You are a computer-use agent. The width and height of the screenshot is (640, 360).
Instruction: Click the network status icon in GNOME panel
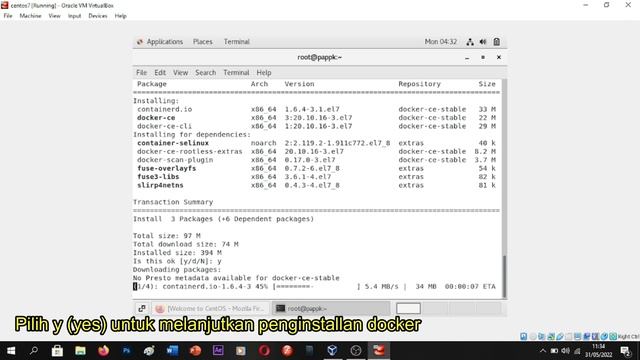tap(470, 42)
